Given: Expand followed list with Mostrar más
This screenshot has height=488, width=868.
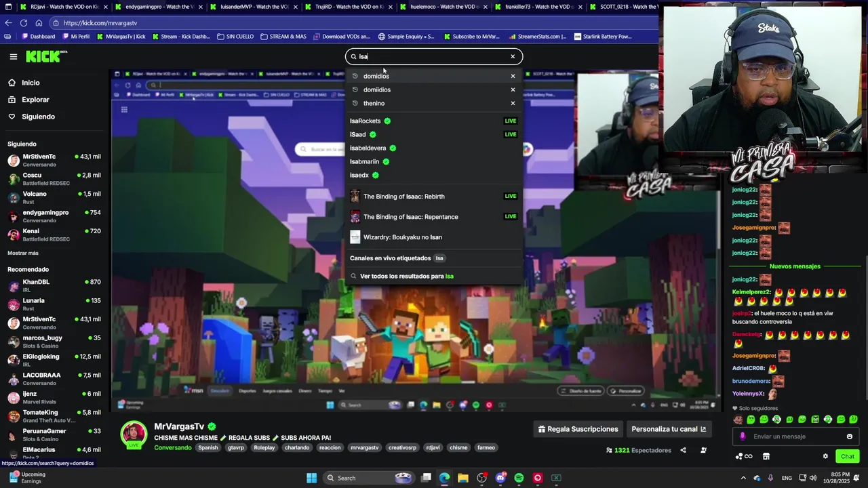Looking at the screenshot, I should [x=23, y=253].
